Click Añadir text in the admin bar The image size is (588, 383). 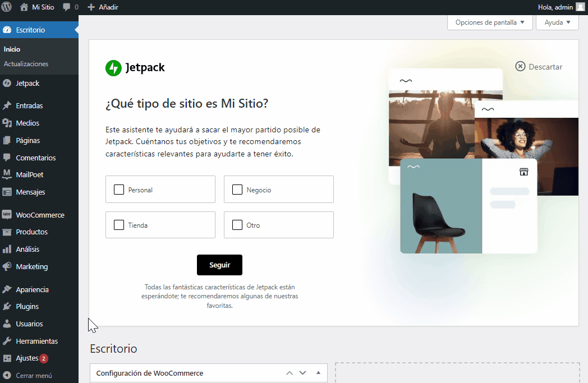108,7
